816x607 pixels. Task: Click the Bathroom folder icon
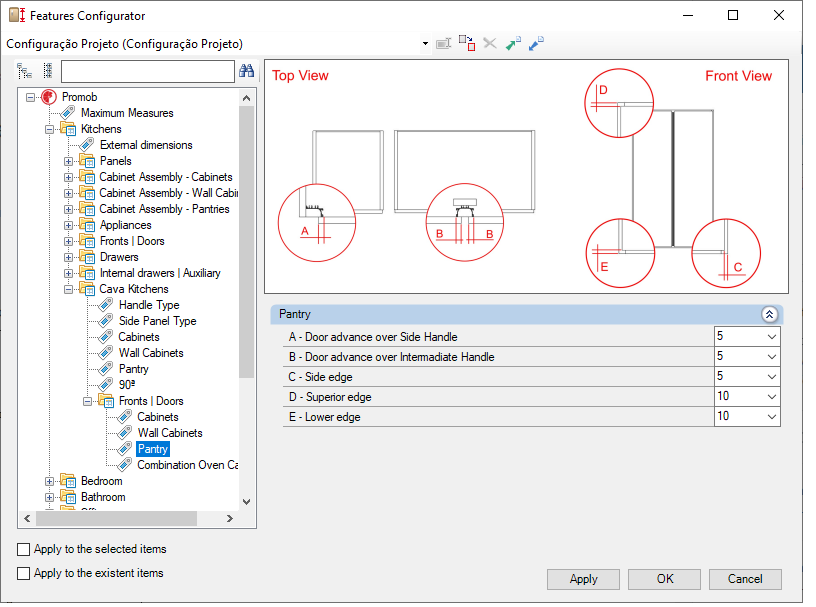point(68,497)
